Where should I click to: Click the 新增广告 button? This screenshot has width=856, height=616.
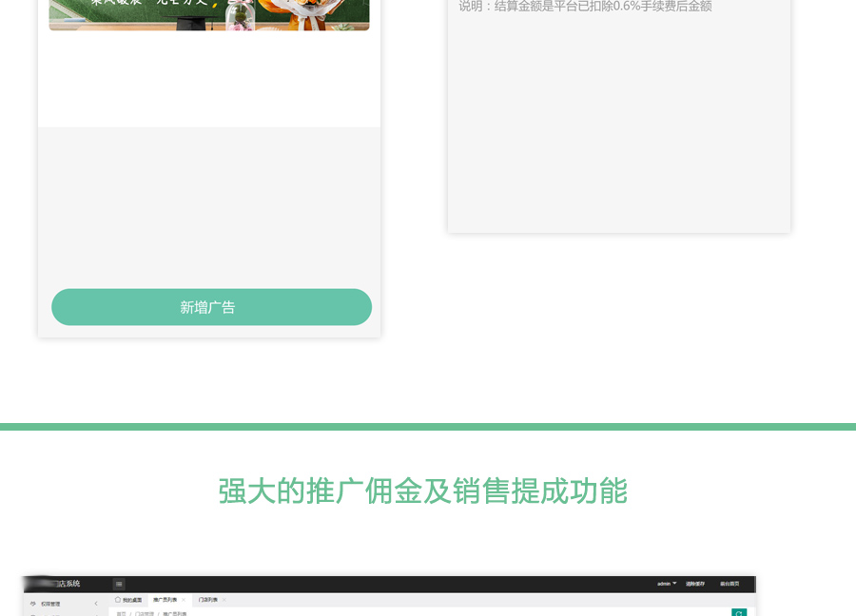(x=211, y=307)
